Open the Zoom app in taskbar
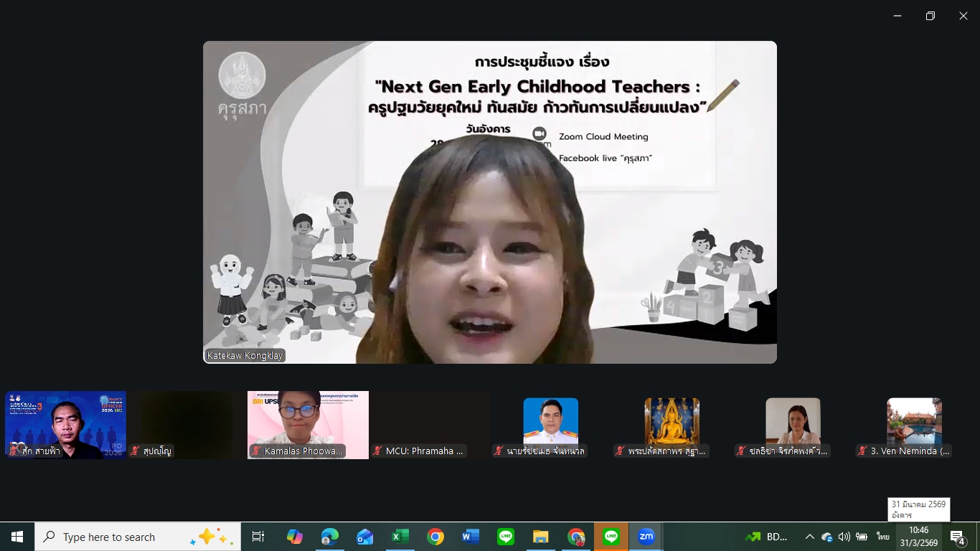Screen dimensions: 980x551 (x=646, y=537)
